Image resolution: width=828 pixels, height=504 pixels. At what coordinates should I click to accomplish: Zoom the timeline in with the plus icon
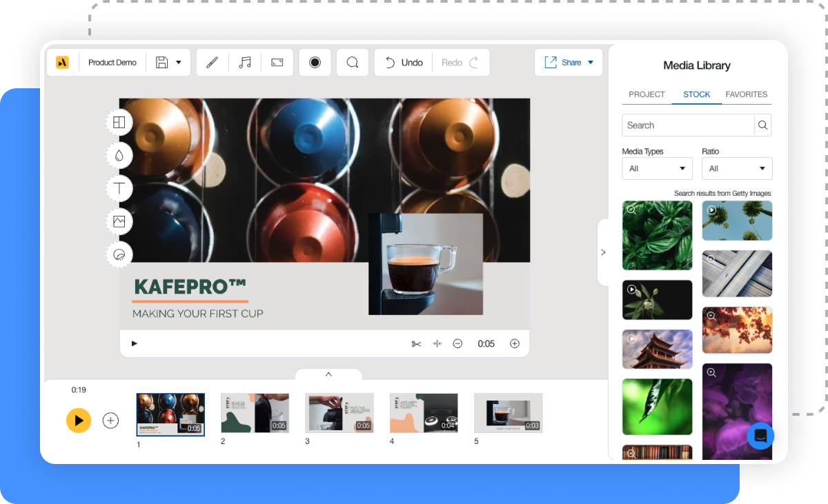[x=515, y=343]
